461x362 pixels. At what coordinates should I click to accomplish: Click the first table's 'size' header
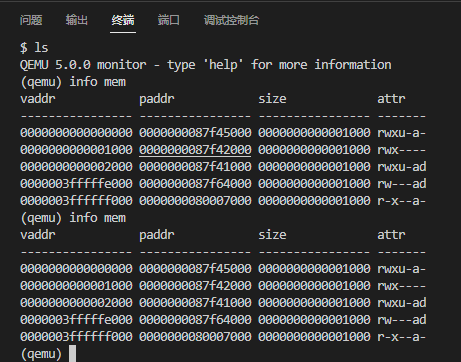(x=272, y=99)
